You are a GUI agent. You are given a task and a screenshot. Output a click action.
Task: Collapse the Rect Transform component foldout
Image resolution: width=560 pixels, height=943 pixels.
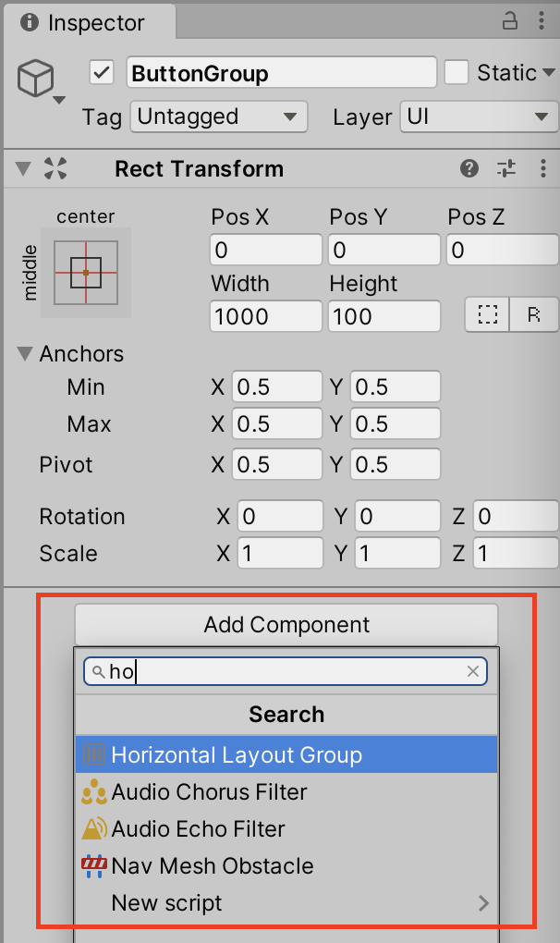click(24, 169)
